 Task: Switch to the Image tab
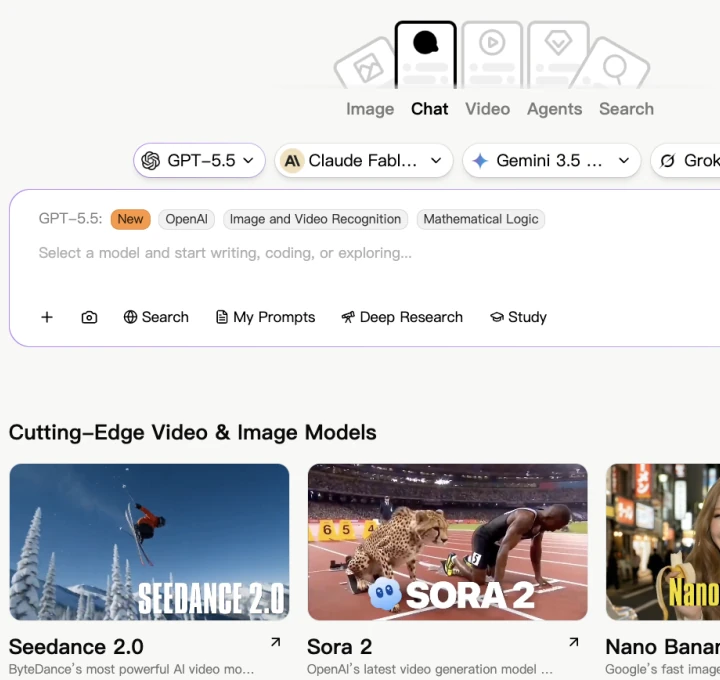point(370,109)
